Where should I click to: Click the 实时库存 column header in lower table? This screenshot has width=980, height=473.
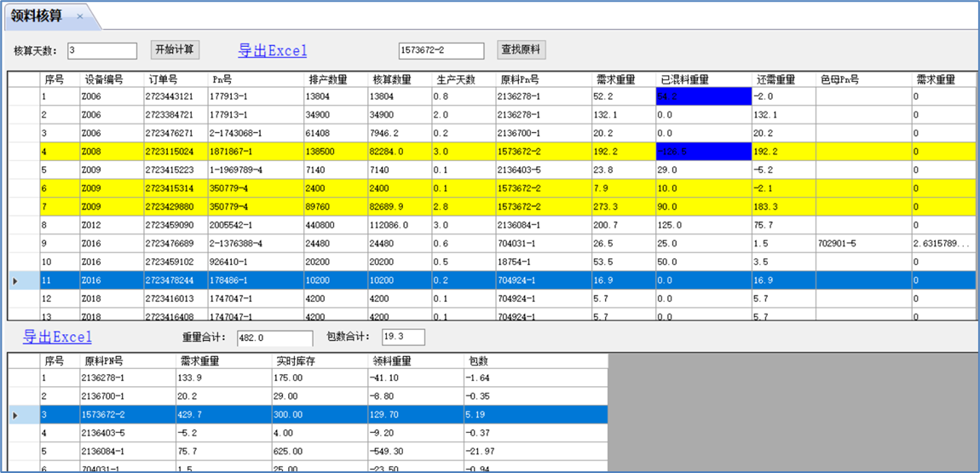(x=296, y=361)
